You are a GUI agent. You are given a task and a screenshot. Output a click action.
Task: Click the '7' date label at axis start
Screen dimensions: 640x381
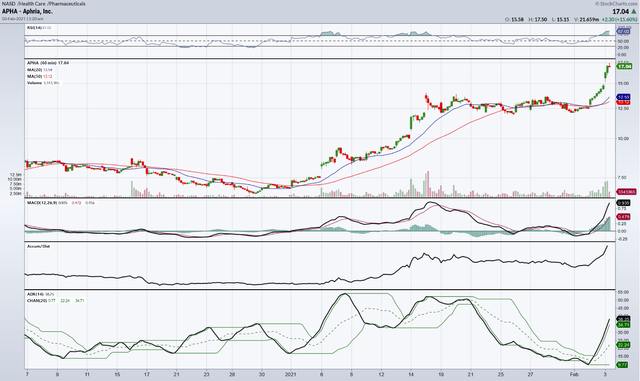pos(27,374)
